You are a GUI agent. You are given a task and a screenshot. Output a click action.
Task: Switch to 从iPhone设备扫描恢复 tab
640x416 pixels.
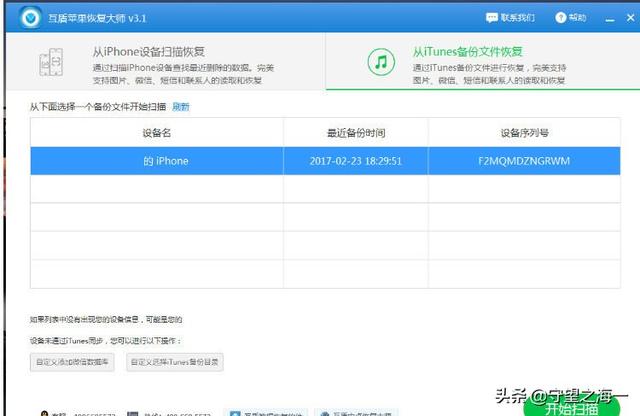(x=166, y=62)
